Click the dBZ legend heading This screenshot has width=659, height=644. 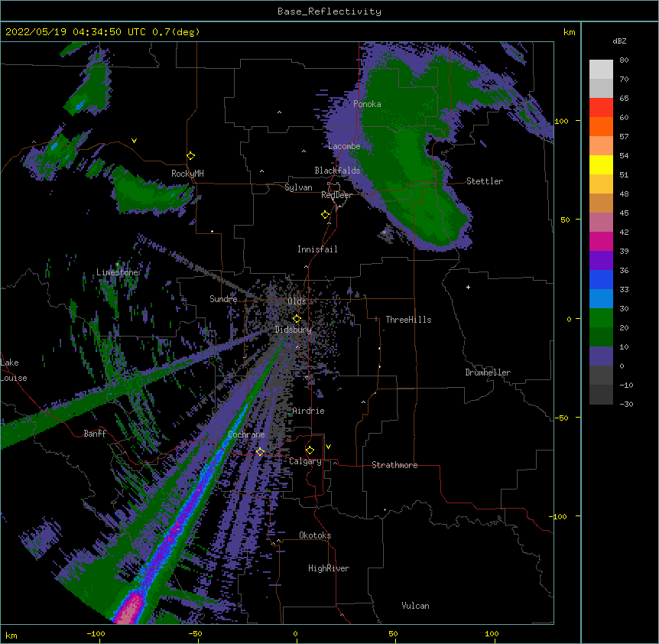[x=619, y=41]
